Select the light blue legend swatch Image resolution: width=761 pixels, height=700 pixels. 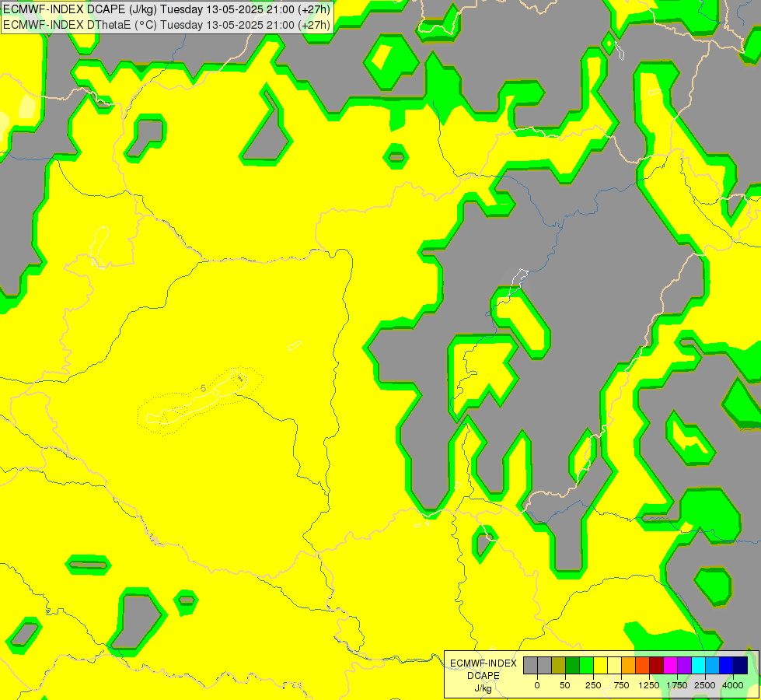pyautogui.click(x=713, y=665)
